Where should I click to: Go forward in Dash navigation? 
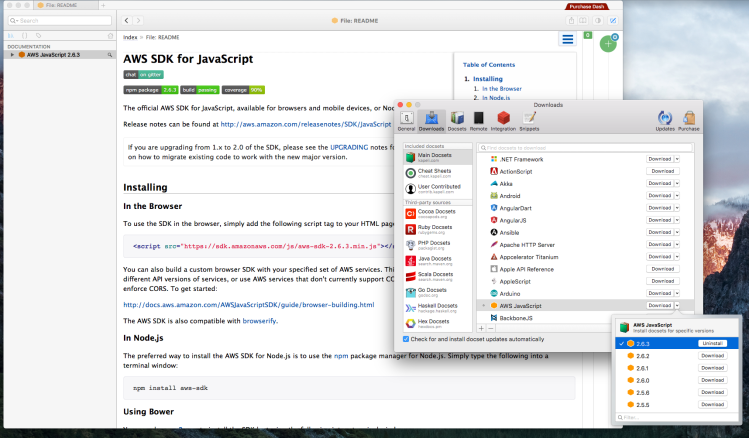[138, 21]
